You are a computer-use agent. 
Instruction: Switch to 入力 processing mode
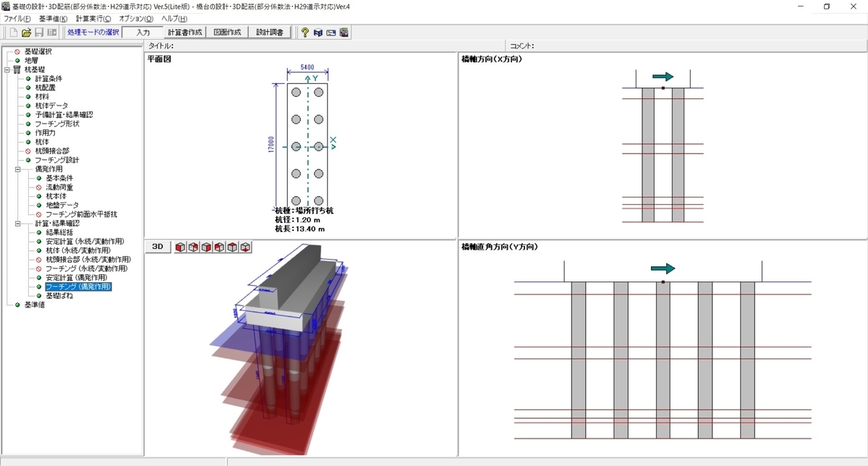point(142,33)
